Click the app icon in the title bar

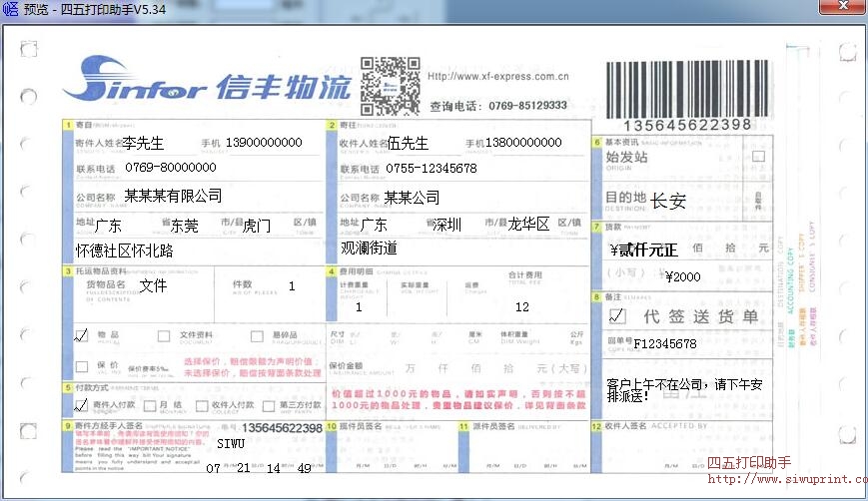click(10, 8)
